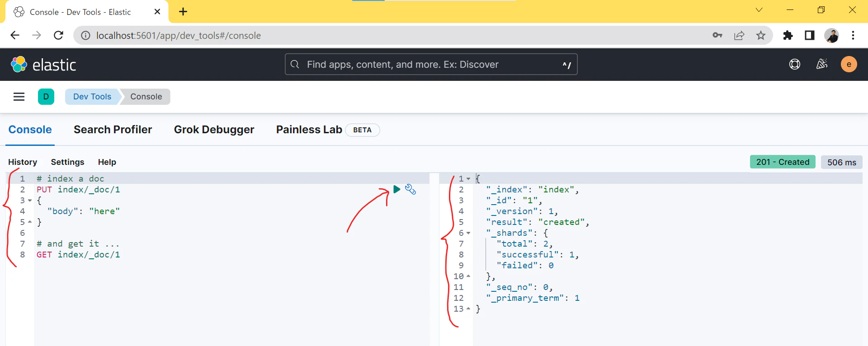Click the 201 - Created status badge
Viewport: 868px width, 346px height.
coord(783,162)
